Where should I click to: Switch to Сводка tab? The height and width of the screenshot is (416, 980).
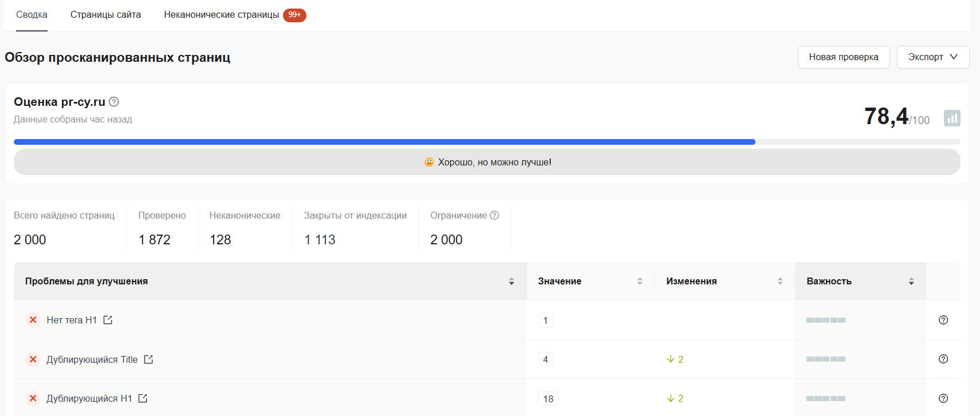32,15
